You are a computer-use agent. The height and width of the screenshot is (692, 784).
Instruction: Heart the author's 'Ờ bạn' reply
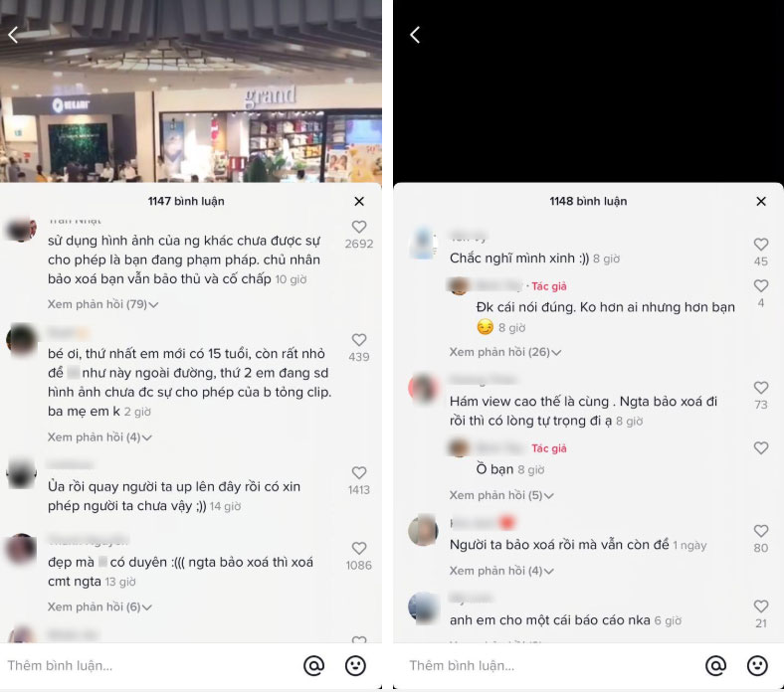point(761,447)
